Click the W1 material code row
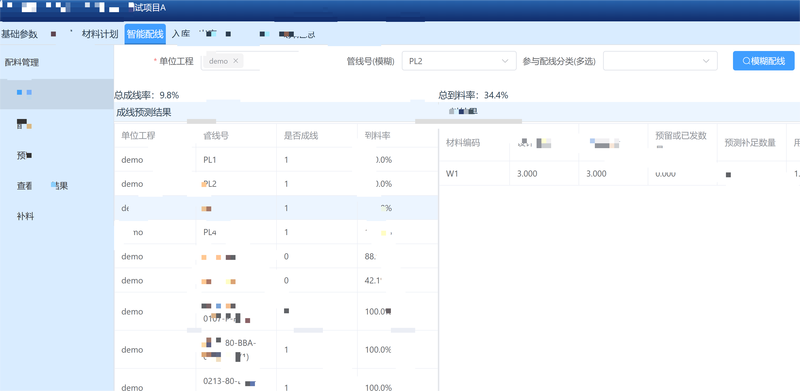 [619, 174]
